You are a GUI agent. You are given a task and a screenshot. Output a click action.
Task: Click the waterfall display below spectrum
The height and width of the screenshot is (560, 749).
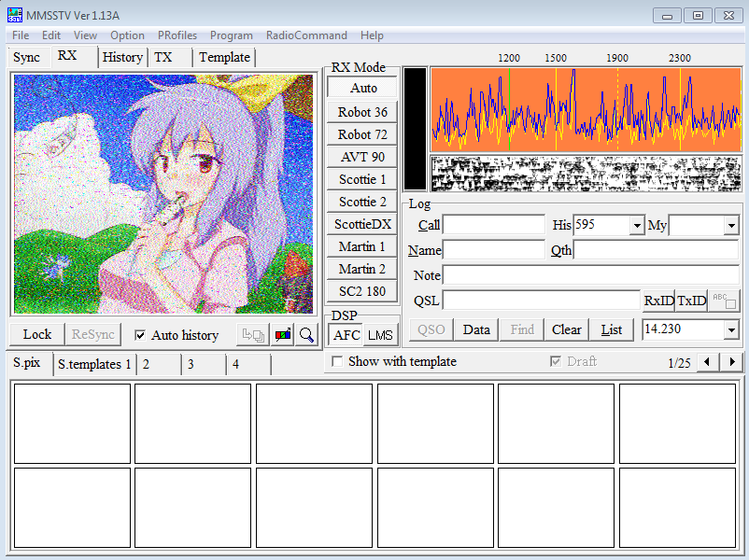[586, 174]
